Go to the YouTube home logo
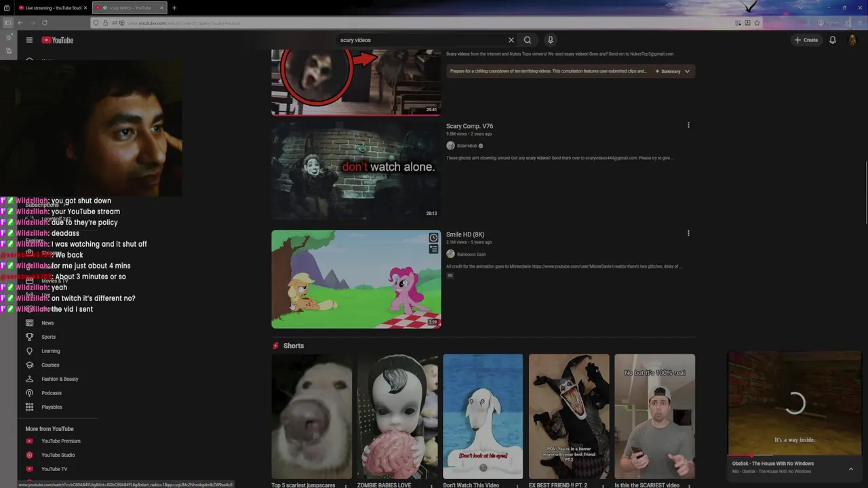 coord(58,40)
